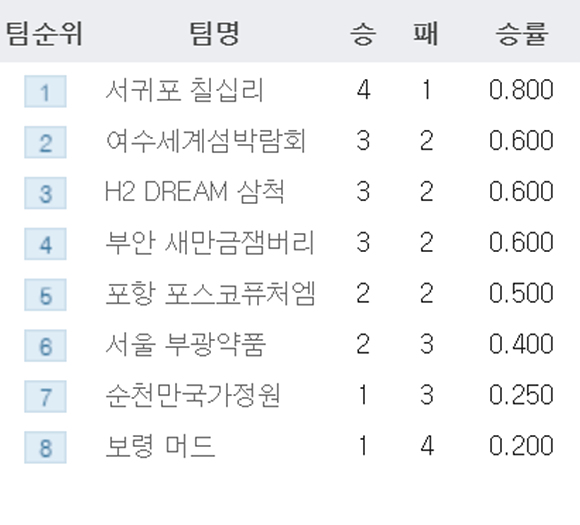
Task: Click the rank 1 badge icon
Action: [x=45, y=91]
